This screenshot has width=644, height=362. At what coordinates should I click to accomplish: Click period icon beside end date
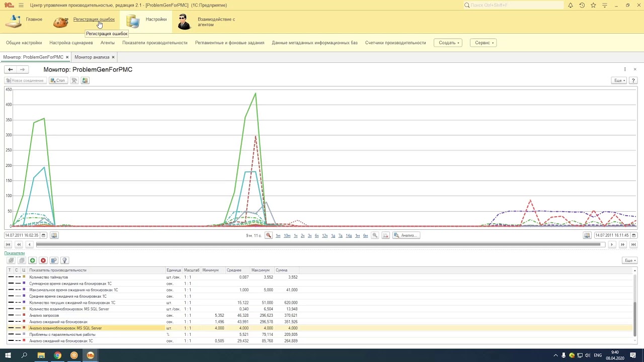coord(587,235)
